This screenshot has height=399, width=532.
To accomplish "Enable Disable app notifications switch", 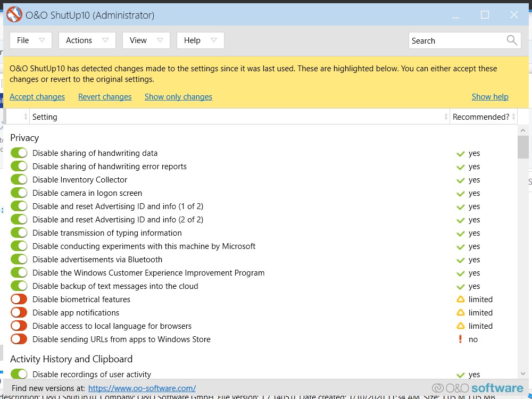I will (x=19, y=312).
